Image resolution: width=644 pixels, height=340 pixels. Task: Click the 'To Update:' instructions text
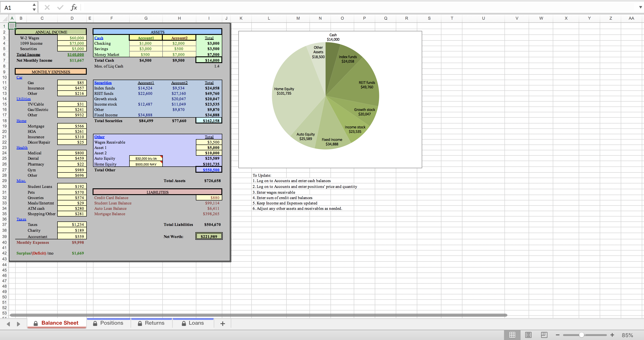262,176
